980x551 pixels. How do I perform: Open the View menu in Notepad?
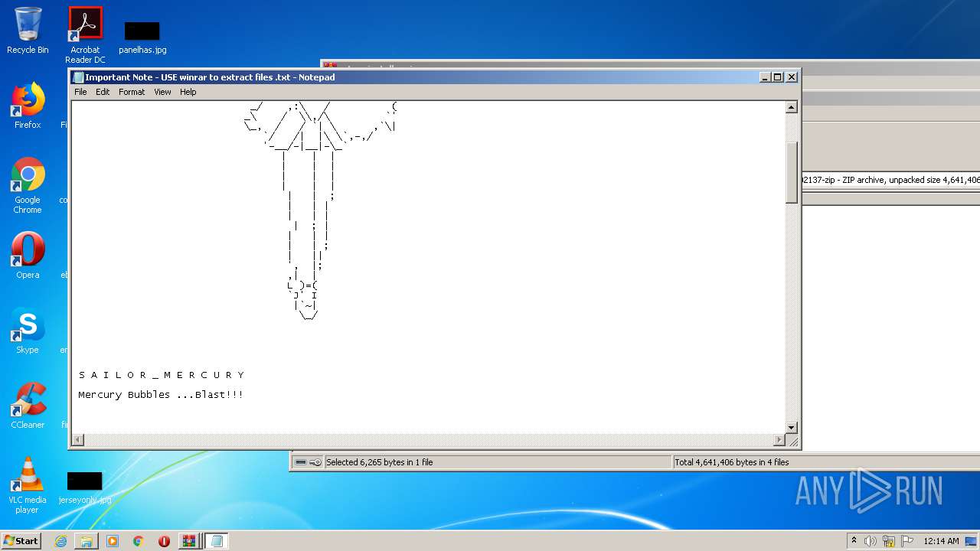click(x=162, y=92)
